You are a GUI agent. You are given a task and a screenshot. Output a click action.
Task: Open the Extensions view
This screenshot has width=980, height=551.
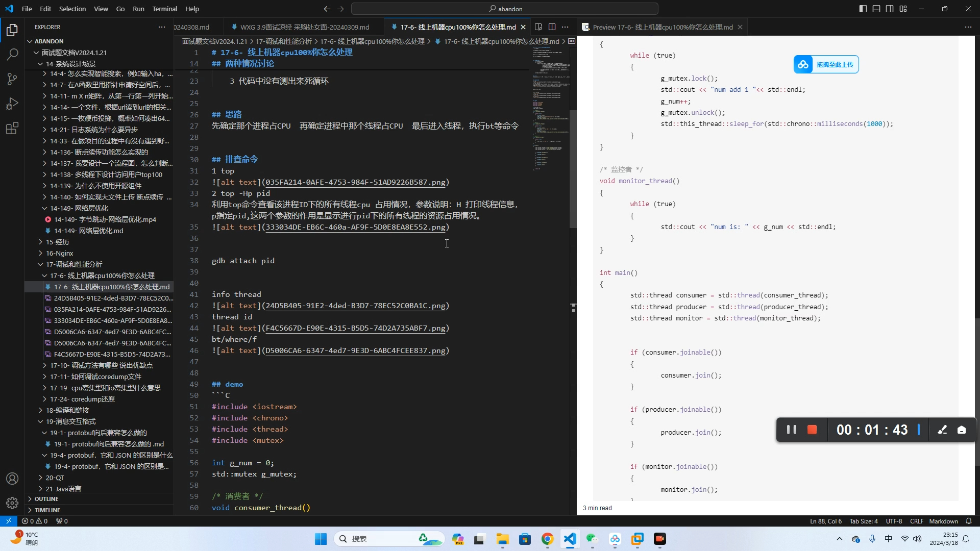12,128
